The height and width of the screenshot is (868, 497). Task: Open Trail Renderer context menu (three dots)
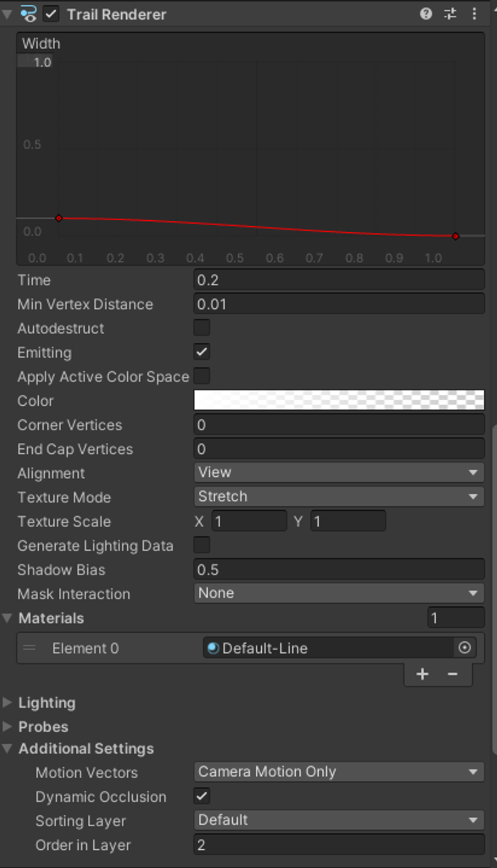(x=475, y=14)
